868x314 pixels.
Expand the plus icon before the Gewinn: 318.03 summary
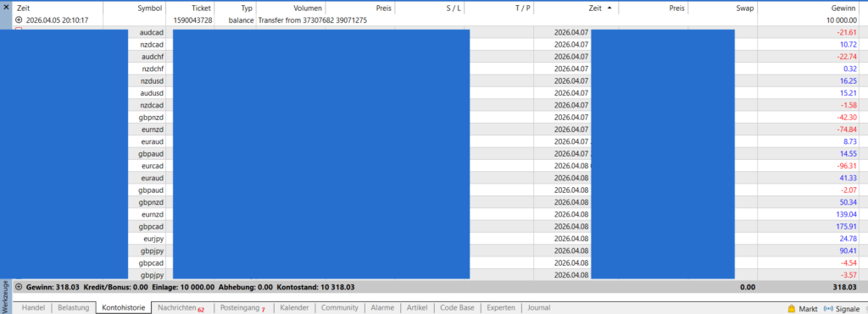[x=19, y=288]
